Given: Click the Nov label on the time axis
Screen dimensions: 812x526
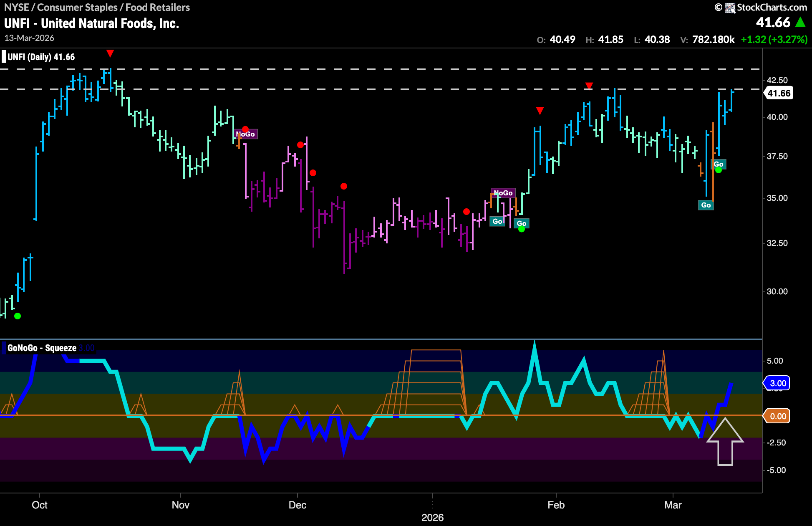Looking at the screenshot, I should (x=181, y=505).
